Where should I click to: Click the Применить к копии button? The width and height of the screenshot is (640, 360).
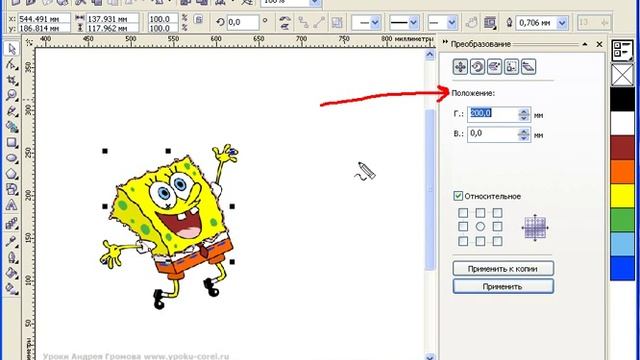pos(503,269)
